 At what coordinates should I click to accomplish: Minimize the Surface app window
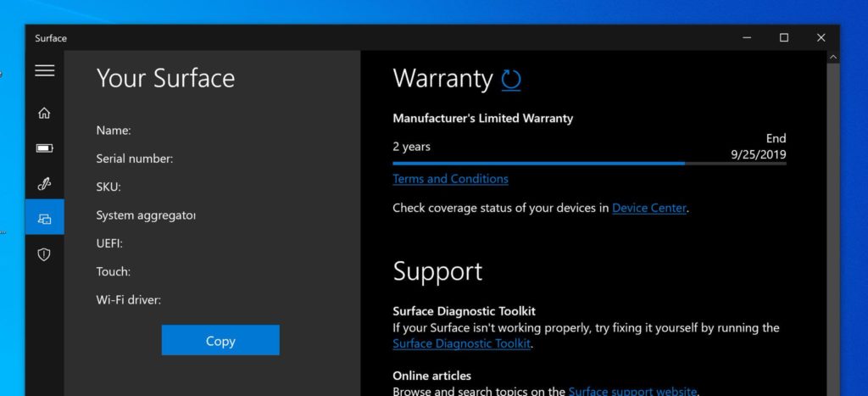point(747,38)
